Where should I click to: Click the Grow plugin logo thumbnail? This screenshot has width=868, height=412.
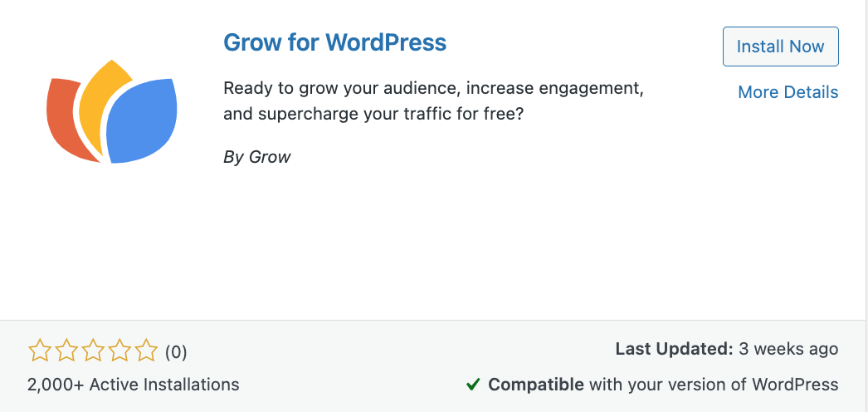click(112, 111)
